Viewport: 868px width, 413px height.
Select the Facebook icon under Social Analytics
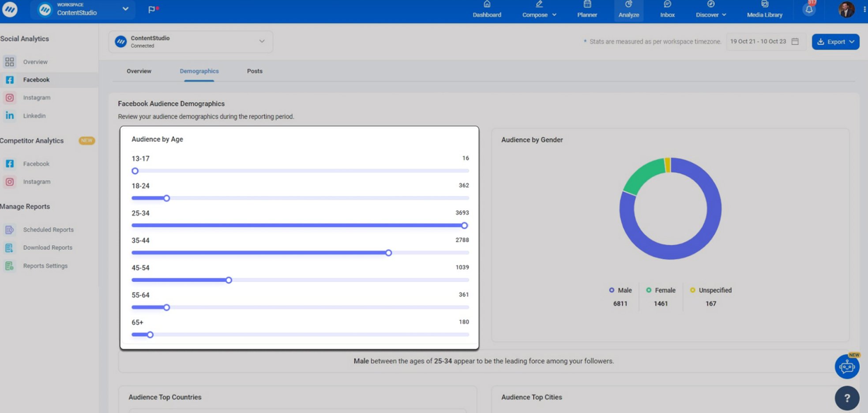point(10,80)
